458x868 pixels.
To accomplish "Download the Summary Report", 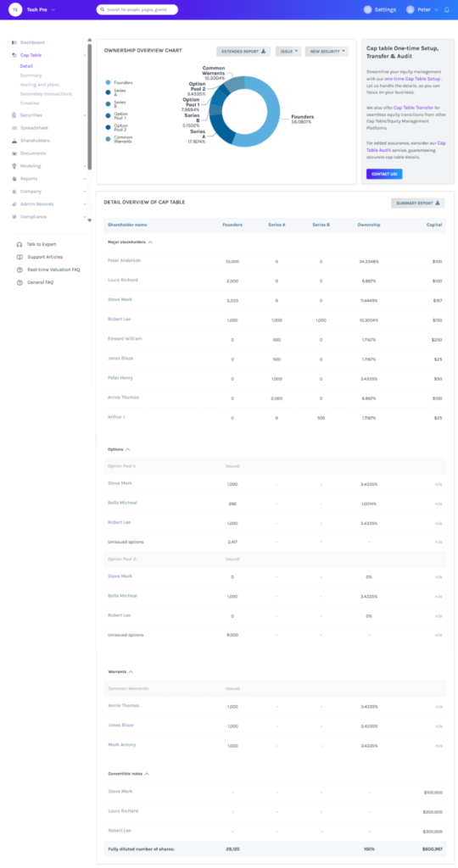I will tap(417, 203).
